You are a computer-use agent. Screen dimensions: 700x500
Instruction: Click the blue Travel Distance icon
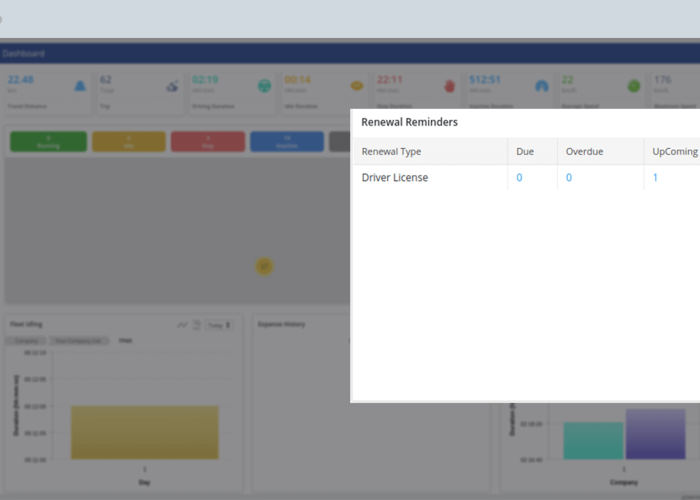coord(80,86)
